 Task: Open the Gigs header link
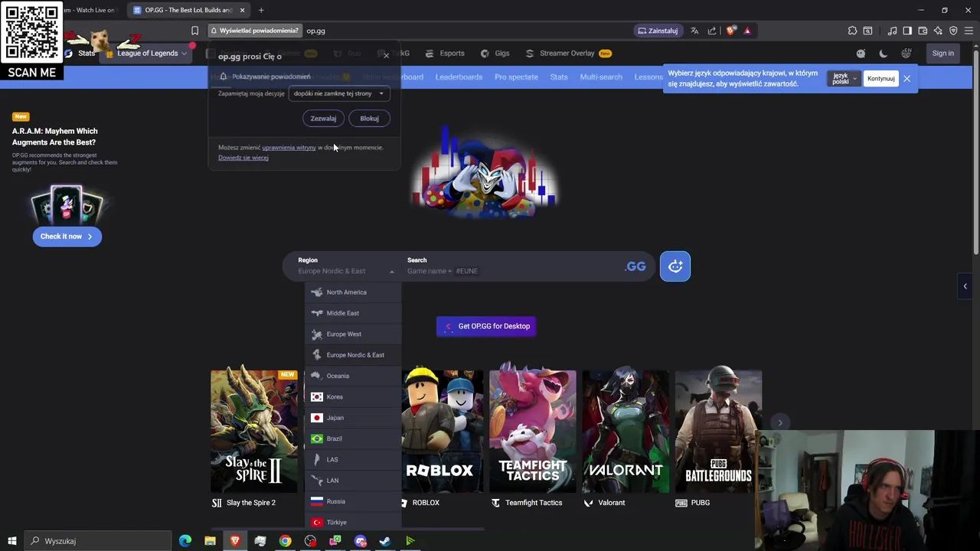click(x=495, y=54)
